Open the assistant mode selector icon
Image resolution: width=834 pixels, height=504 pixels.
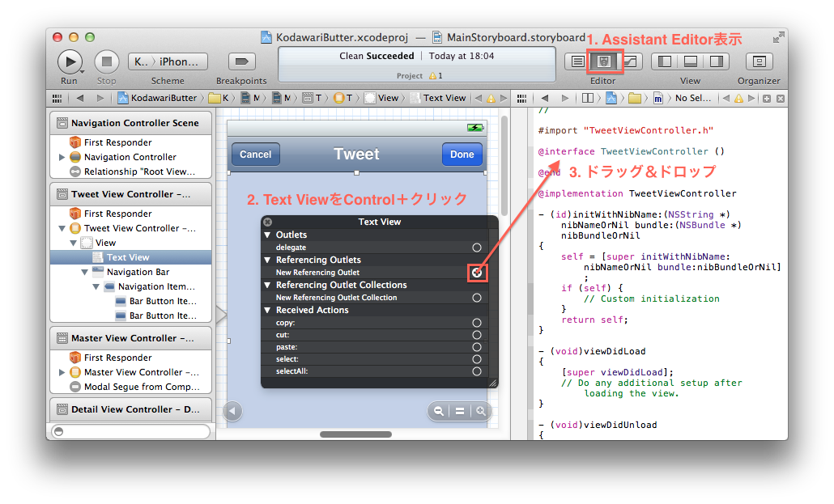click(588, 98)
